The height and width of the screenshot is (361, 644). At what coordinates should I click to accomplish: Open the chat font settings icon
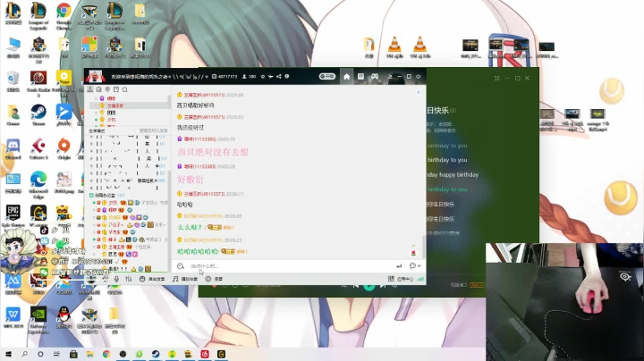181,266
